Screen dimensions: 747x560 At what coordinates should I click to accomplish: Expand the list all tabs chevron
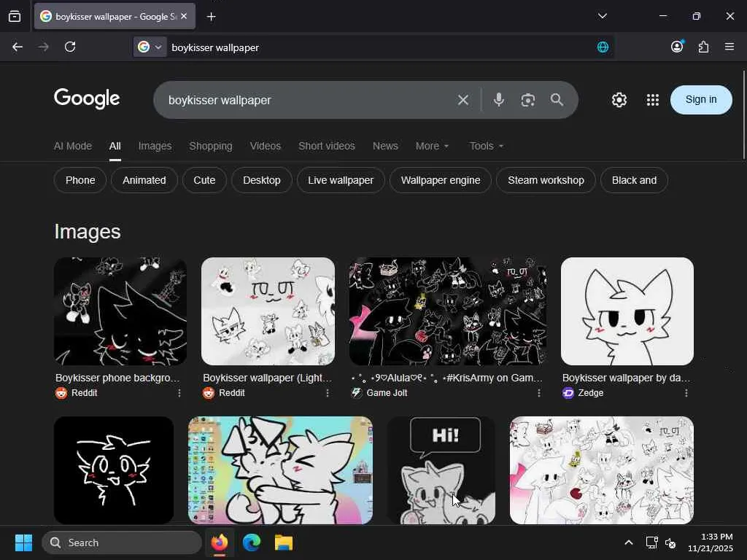[602, 16]
